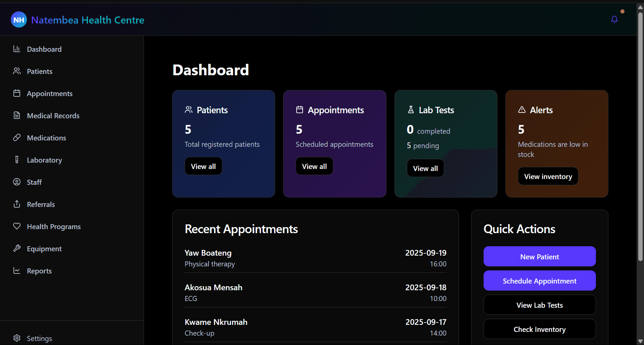Viewport: 644px width, 345px height.
Task: Click the calendar icon on Appointments card
Action: point(300,110)
